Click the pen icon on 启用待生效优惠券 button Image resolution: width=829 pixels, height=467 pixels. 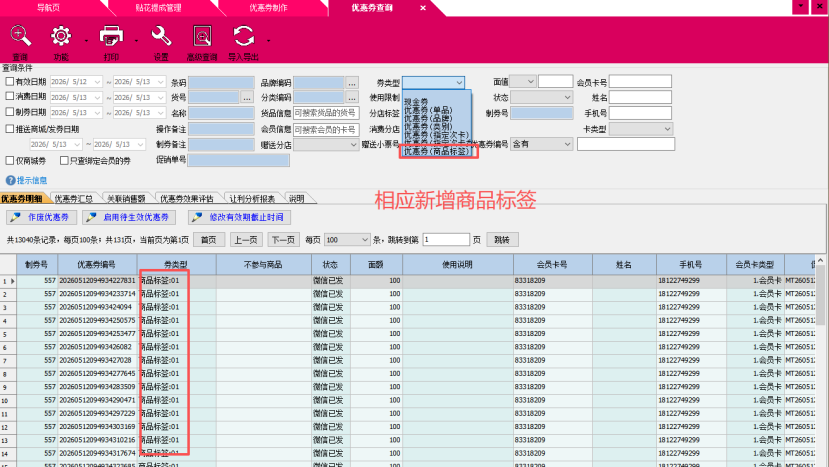pyautogui.click(x=91, y=217)
